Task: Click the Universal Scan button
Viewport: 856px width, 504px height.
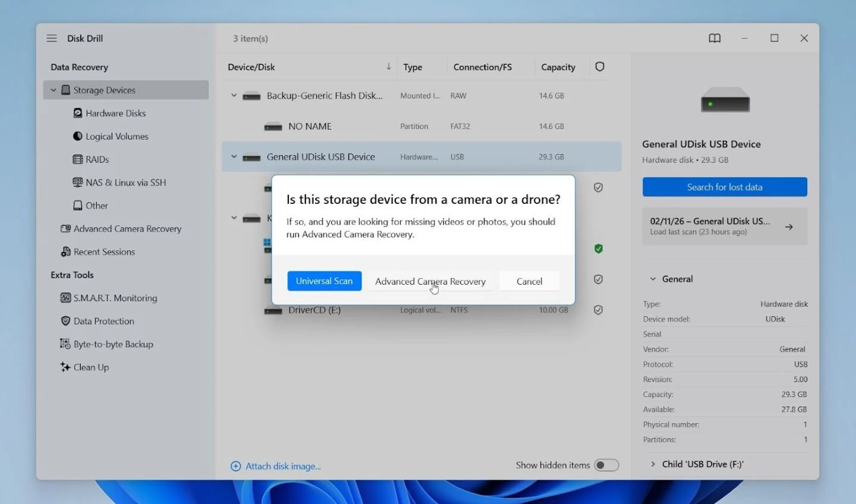Action: tap(324, 281)
